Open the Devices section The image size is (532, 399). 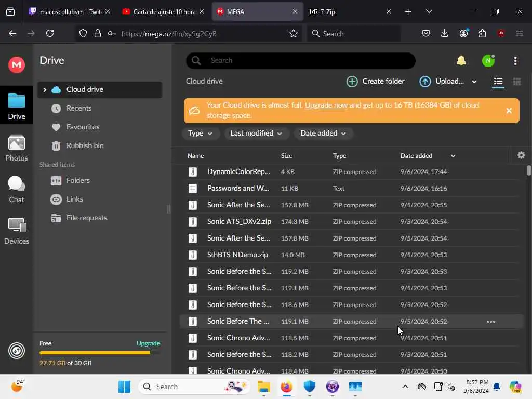[17, 231]
